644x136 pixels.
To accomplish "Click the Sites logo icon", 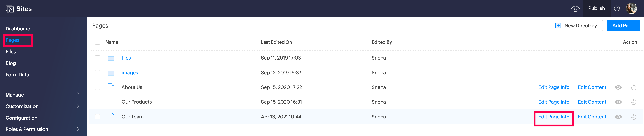I will tap(9, 9).
